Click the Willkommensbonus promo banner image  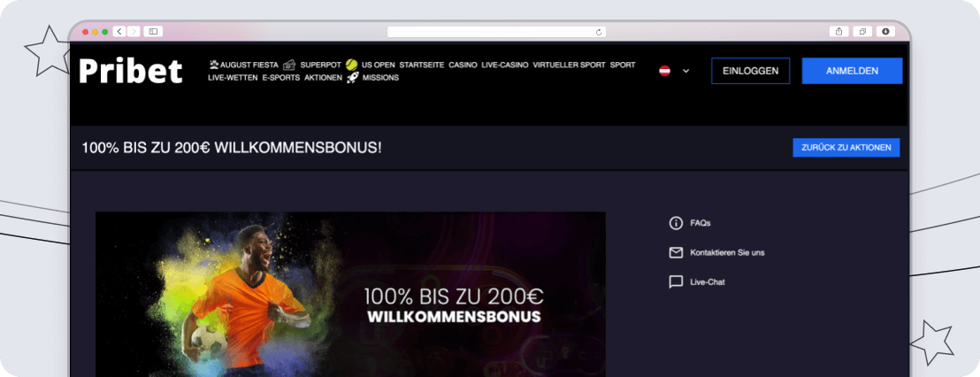350,294
